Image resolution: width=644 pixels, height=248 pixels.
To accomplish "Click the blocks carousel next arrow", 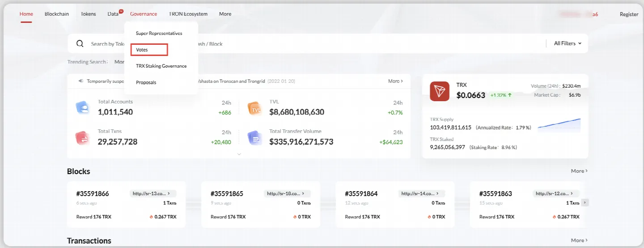I will click(x=585, y=203).
